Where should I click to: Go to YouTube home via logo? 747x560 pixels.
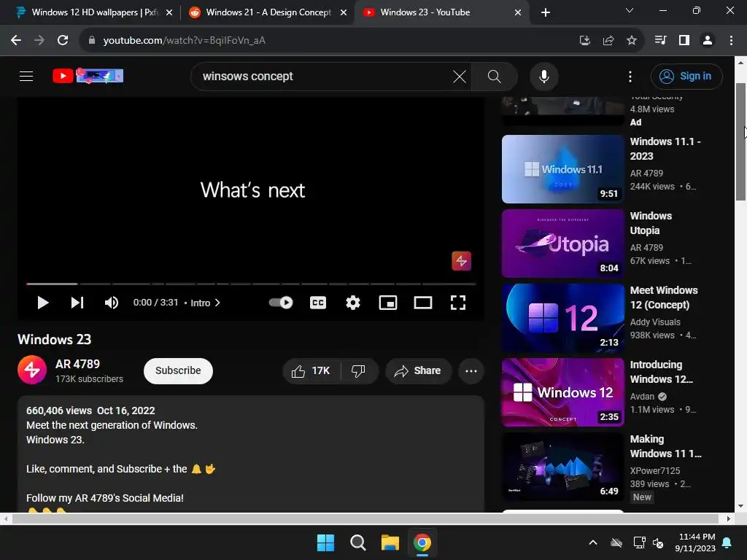pos(88,76)
